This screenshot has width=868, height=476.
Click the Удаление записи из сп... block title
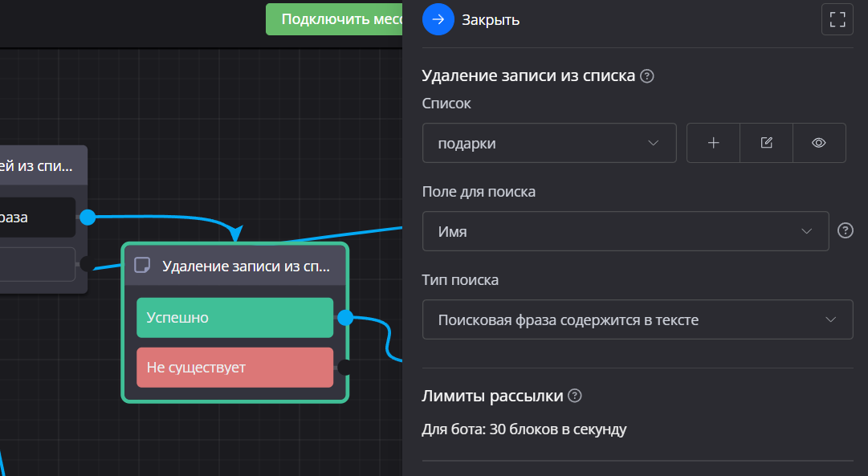coord(245,266)
